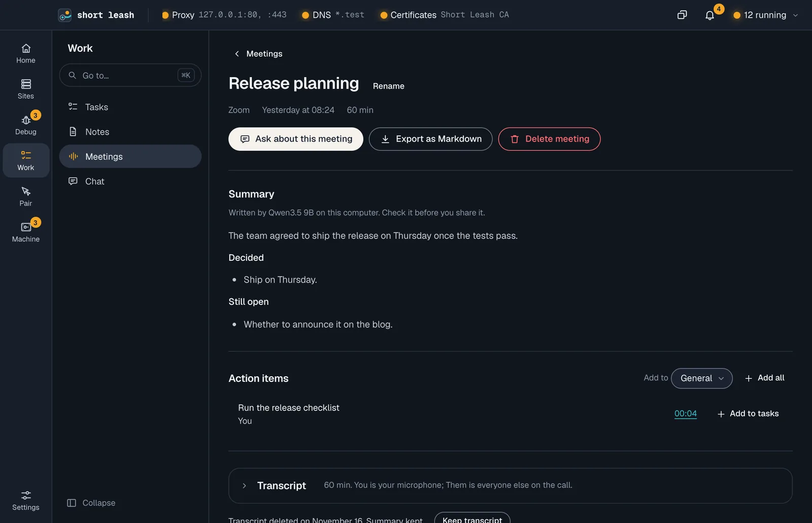Click the short leash logo icon
The height and width of the screenshot is (523, 812).
65,15
